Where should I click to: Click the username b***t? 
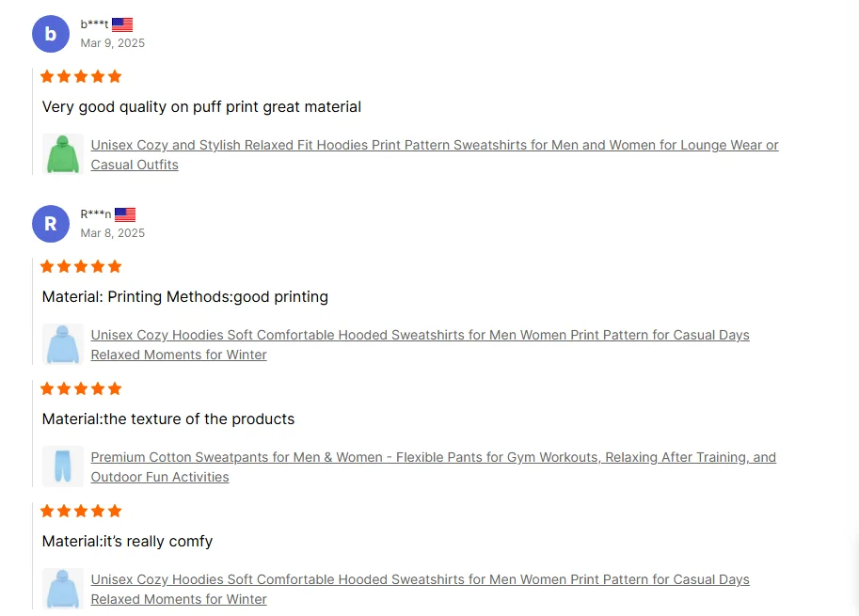94,24
